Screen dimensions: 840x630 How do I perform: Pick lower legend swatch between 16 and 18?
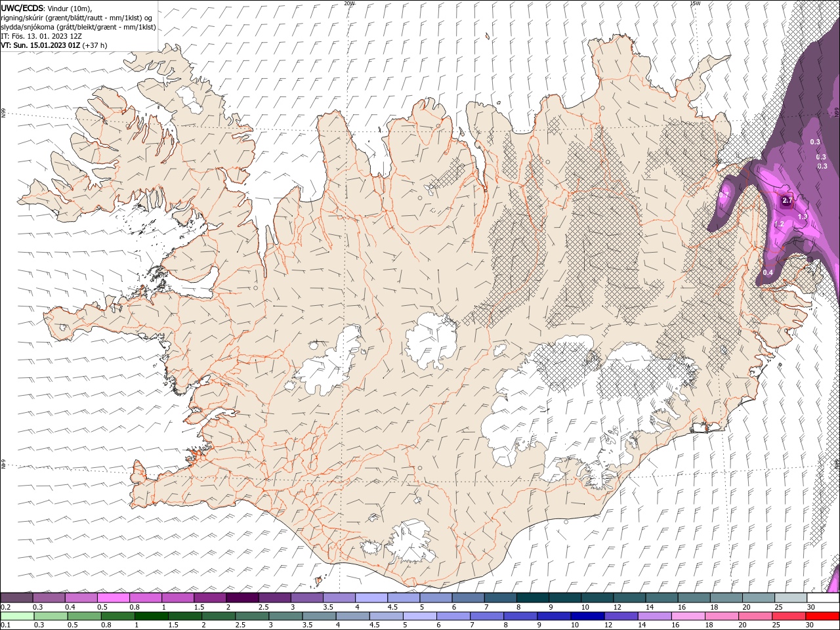tap(688, 616)
